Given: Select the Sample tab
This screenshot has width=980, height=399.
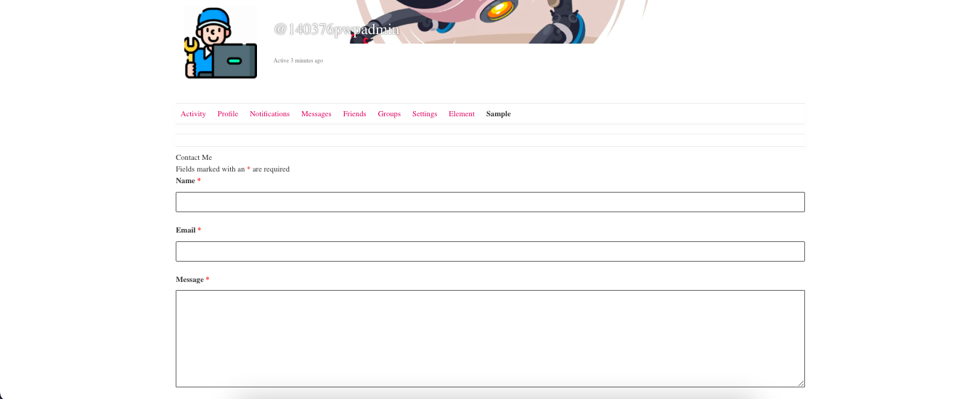Looking at the screenshot, I should 499,114.
